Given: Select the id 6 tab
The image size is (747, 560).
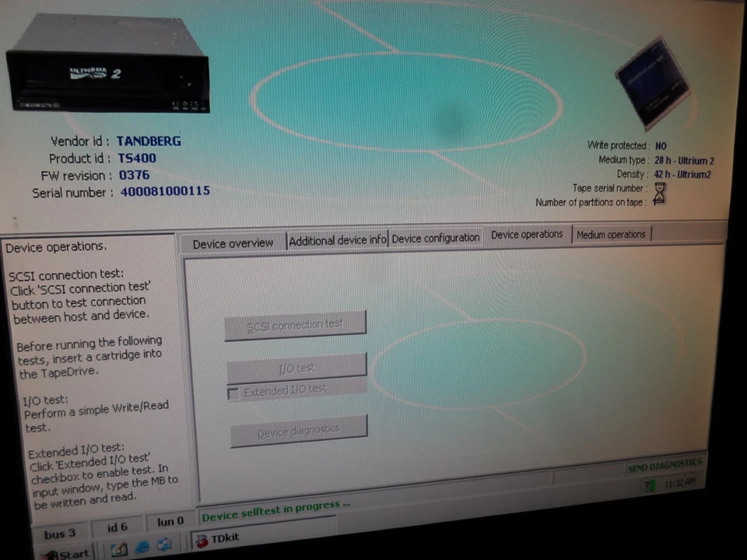Looking at the screenshot, I should coord(117,527).
